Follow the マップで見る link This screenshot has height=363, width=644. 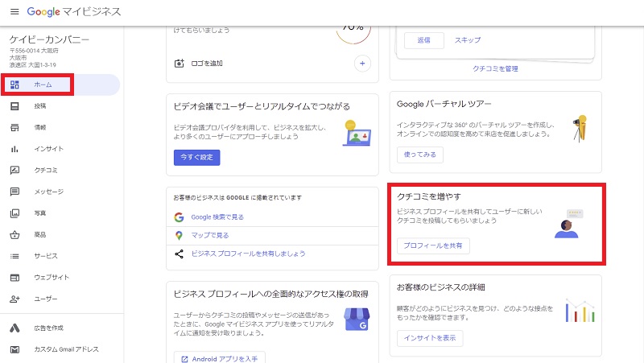210,235
